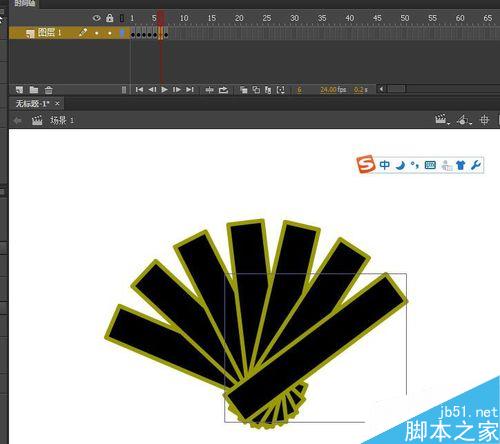Select the keyframe at frame 1

pos(133,35)
